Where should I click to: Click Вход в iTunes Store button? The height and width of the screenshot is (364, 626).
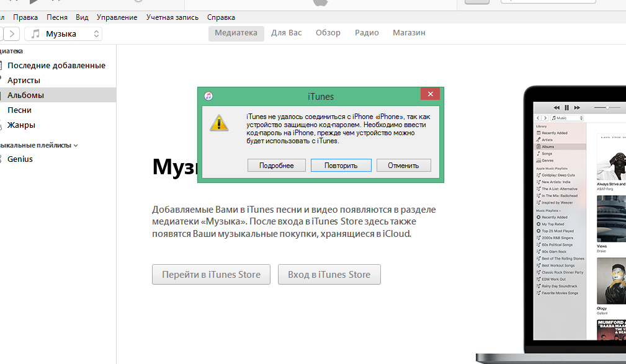click(x=329, y=275)
